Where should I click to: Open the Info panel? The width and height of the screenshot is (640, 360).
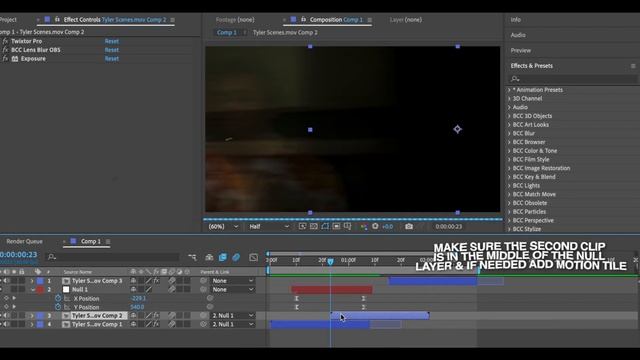pos(516,20)
